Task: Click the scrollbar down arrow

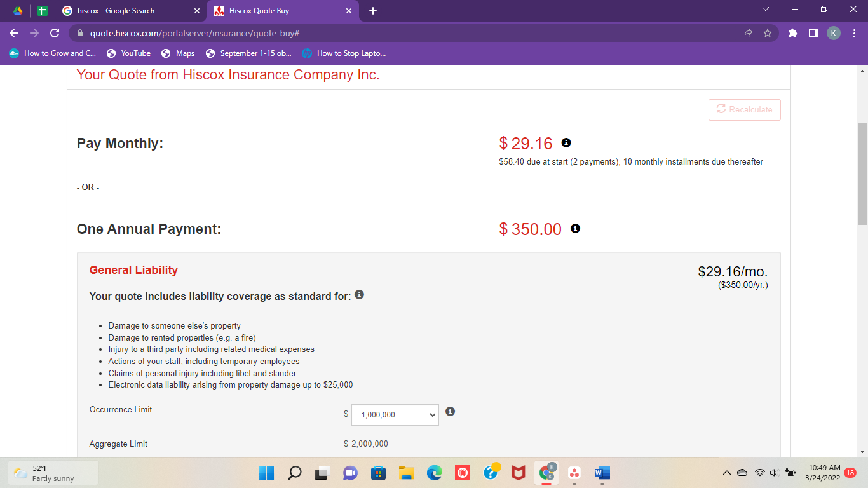Action: point(862,451)
